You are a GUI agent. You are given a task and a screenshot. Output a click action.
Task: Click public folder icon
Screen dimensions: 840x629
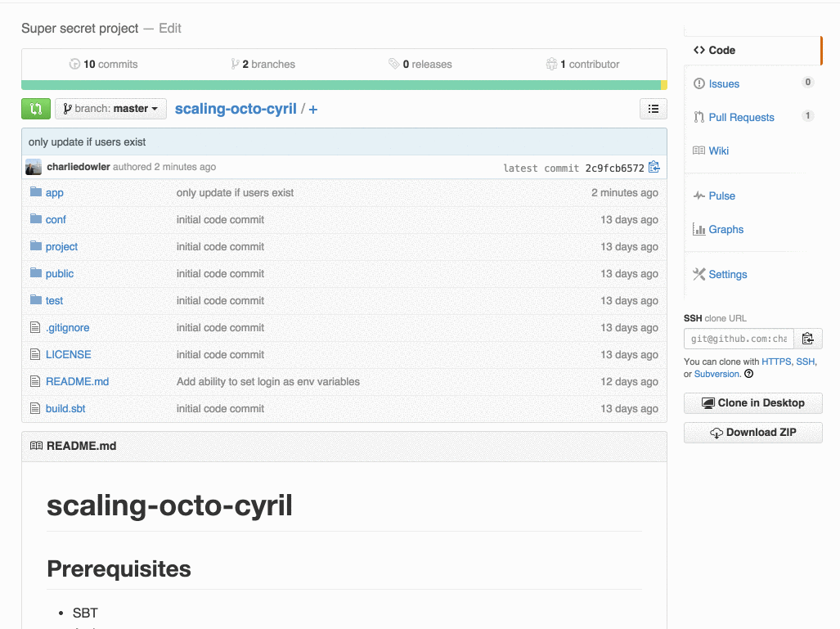(x=36, y=272)
